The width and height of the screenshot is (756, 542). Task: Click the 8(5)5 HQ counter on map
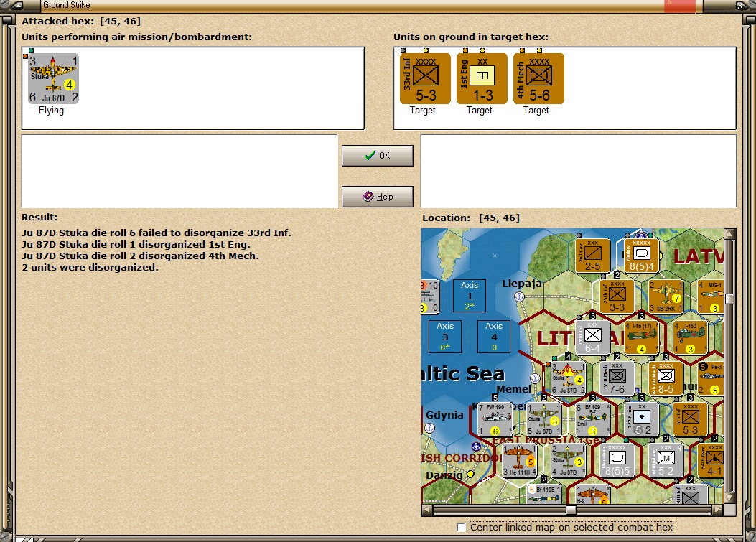(x=617, y=460)
